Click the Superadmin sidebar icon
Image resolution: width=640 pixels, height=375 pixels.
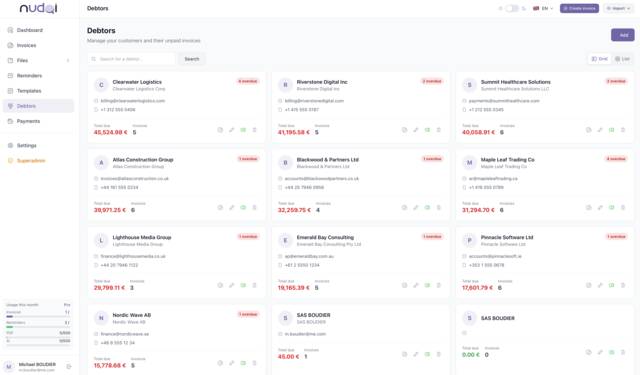tap(11, 161)
